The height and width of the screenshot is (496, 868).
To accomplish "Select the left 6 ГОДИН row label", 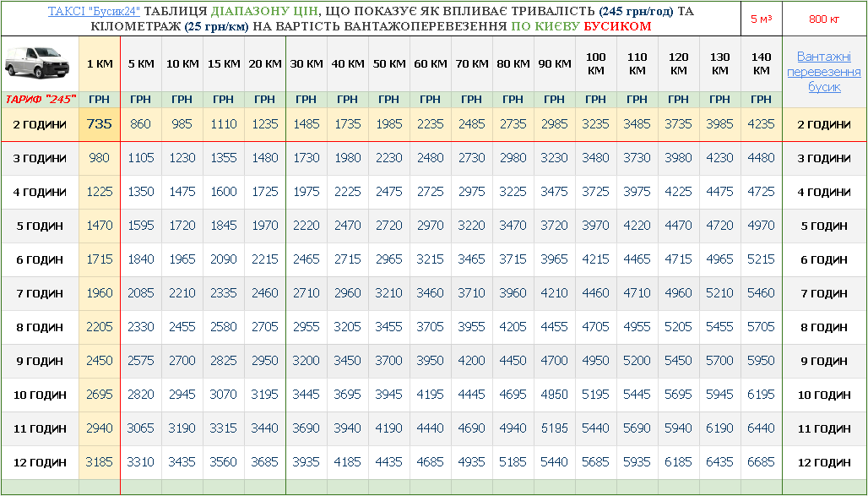I will pos(40,259).
